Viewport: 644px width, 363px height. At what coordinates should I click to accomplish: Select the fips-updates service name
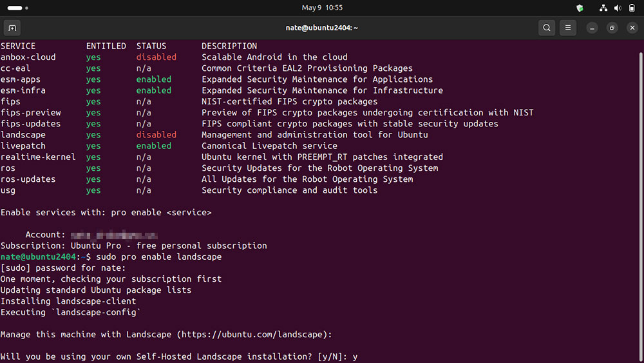coord(30,124)
